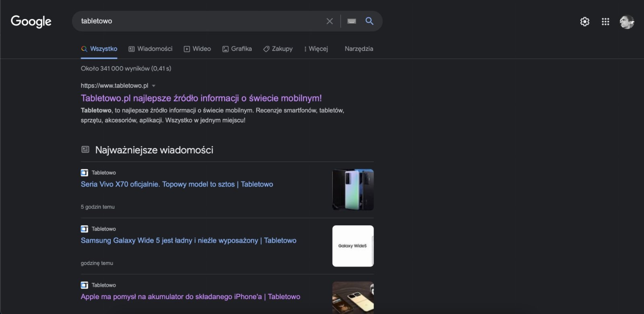Click the news icon beside Najważniejsze wiadomości
Screen dimensions: 644x314
85,150
